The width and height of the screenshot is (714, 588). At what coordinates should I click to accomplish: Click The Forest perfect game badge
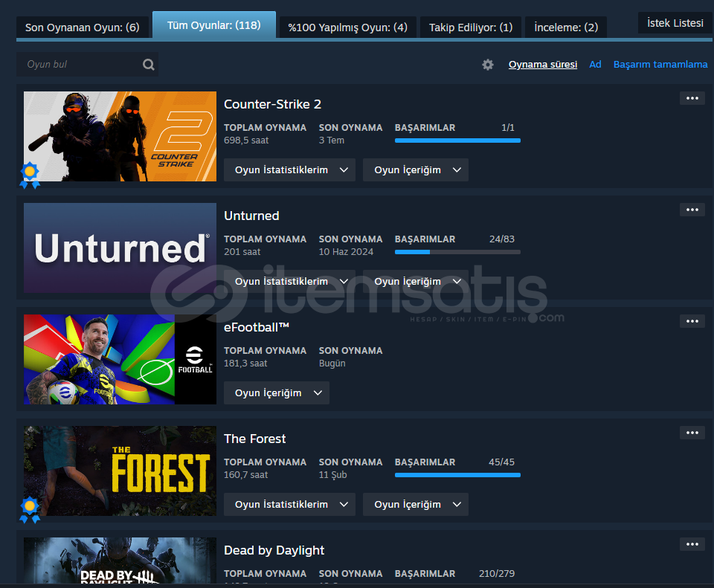[x=30, y=510]
